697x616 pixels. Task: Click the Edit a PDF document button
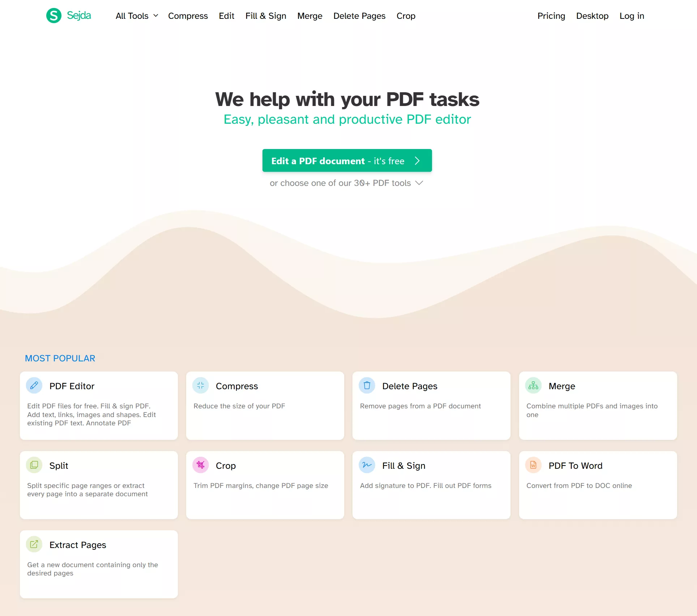click(346, 160)
